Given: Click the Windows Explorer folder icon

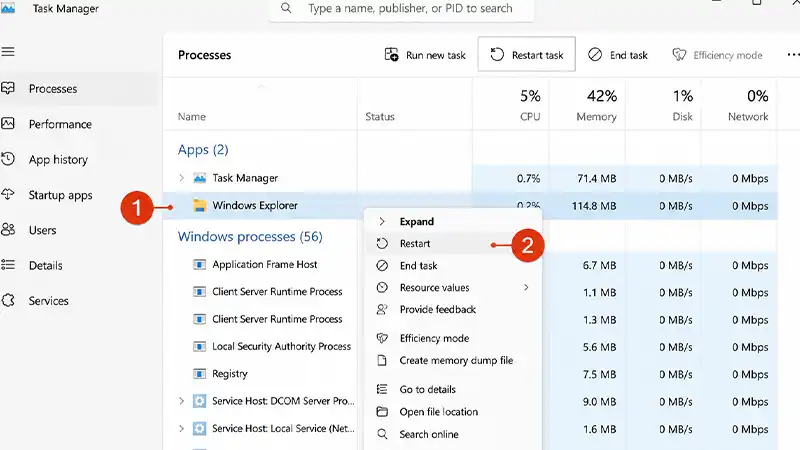Looking at the screenshot, I should 199,206.
